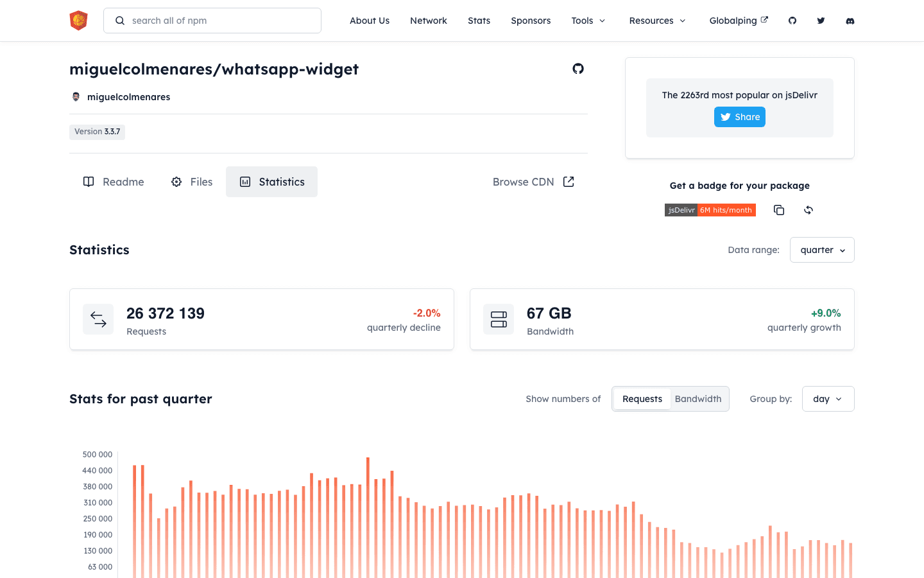Screen dimensions: 924x578
Task: Show numbers of Requests
Action: point(642,399)
